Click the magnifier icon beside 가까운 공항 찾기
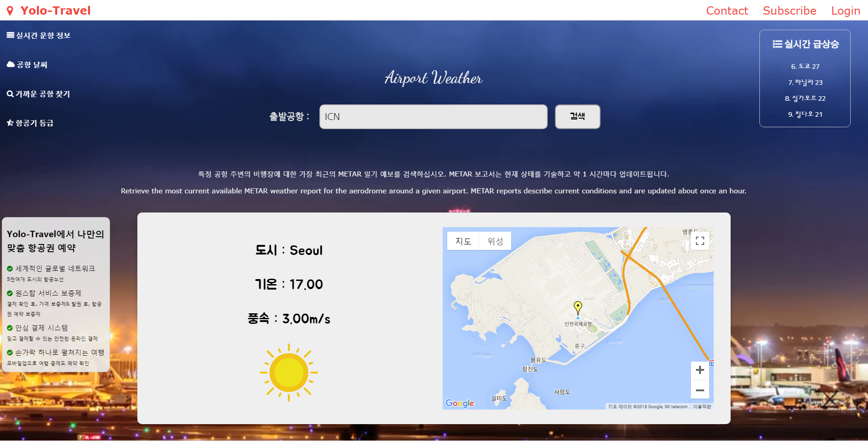Viewport: 868px width, 441px height. pos(10,94)
